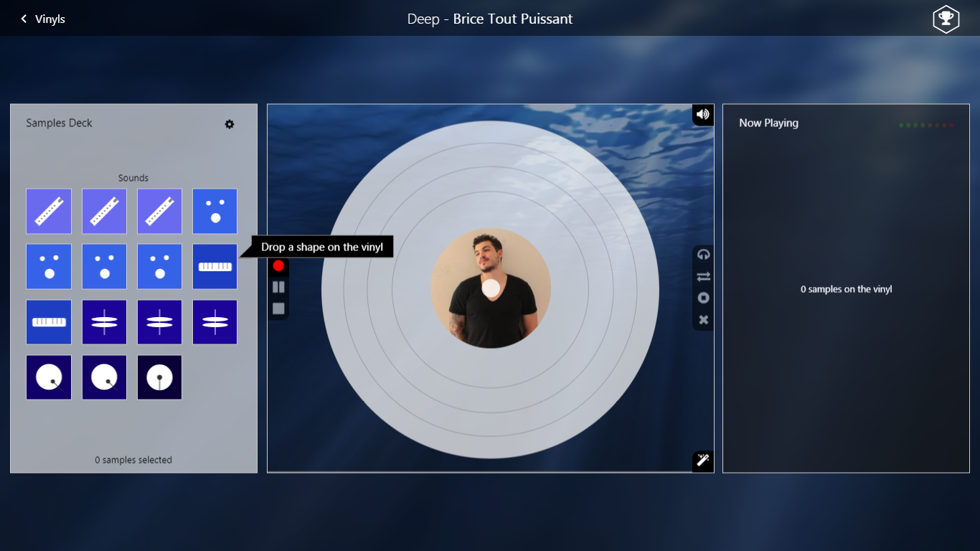Viewport: 980px width, 551px height.
Task: Stop playback with the square button
Action: tap(278, 309)
